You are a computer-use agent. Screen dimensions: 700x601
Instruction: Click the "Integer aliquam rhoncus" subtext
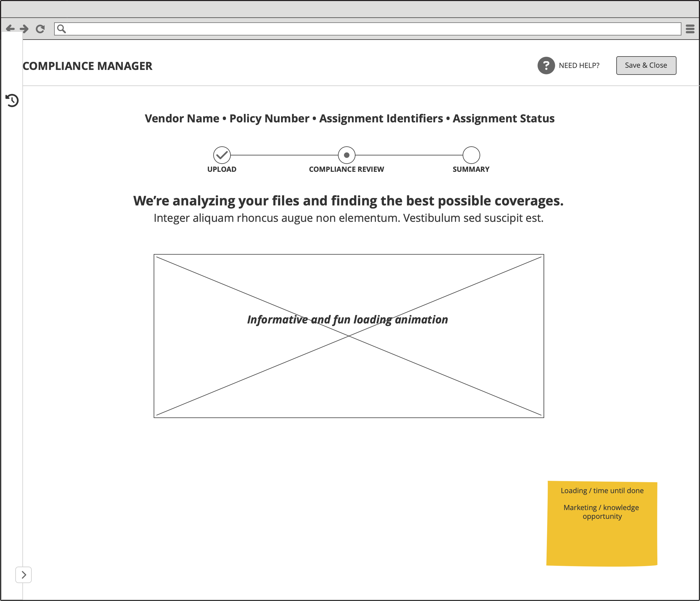(x=349, y=218)
